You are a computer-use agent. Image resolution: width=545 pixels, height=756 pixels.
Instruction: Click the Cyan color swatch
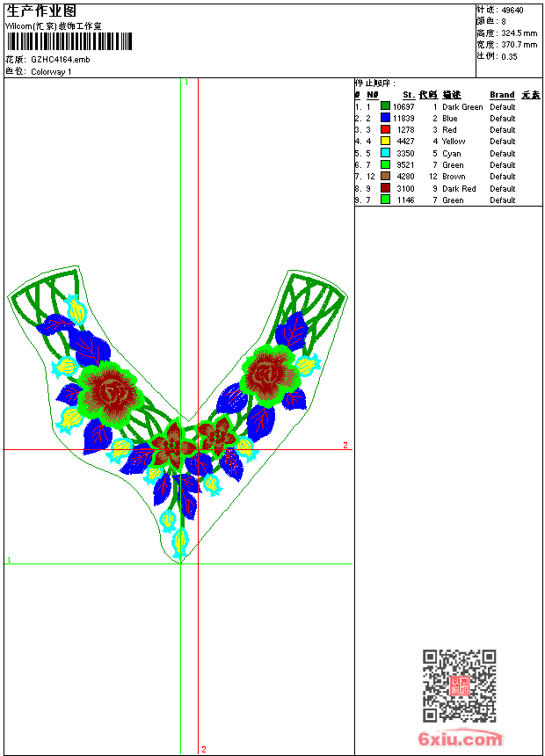coord(385,153)
